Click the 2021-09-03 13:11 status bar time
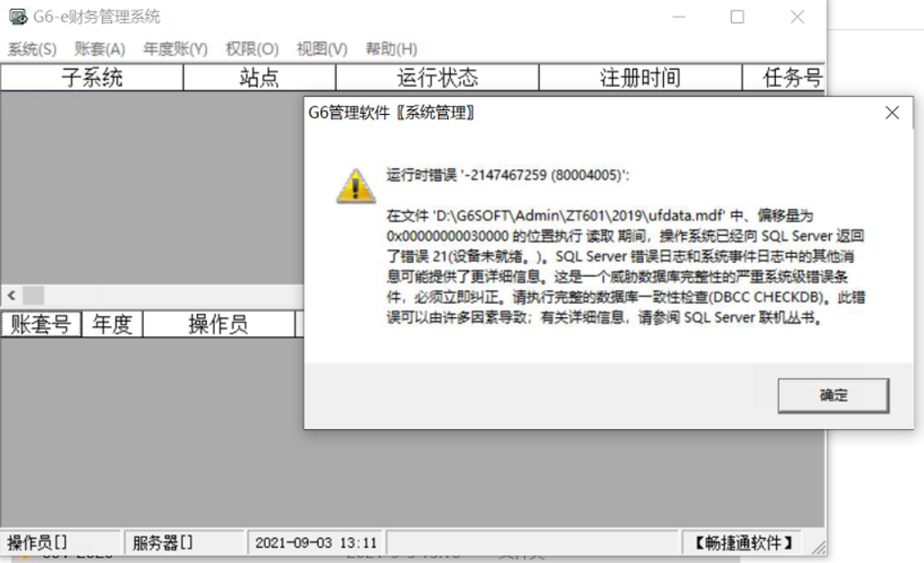This screenshot has width=924, height=563. click(316, 542)
